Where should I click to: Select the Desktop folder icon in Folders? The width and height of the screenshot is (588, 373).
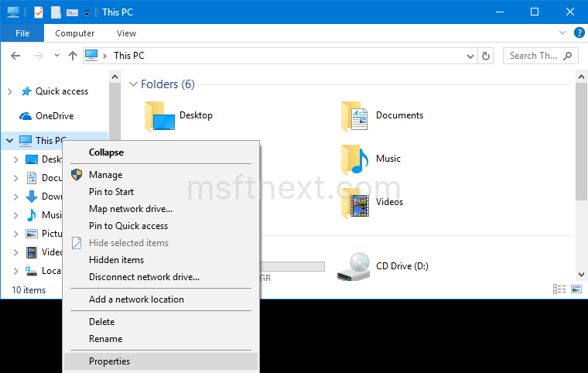[160, 116]
